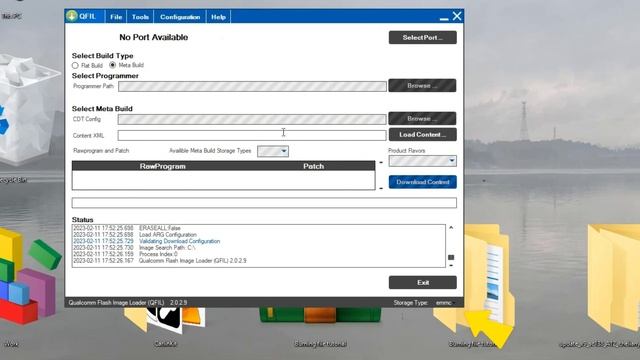Image resolution: width=640 pixels, height=360 pixels.
Task: Click the minus button beside RawProgram table
Action: 381,188
